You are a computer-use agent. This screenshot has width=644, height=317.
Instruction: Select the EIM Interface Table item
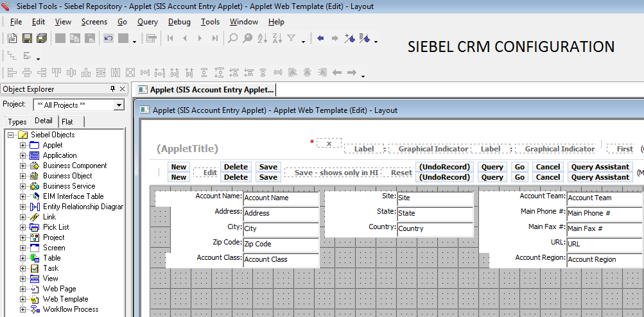(73, 196)
